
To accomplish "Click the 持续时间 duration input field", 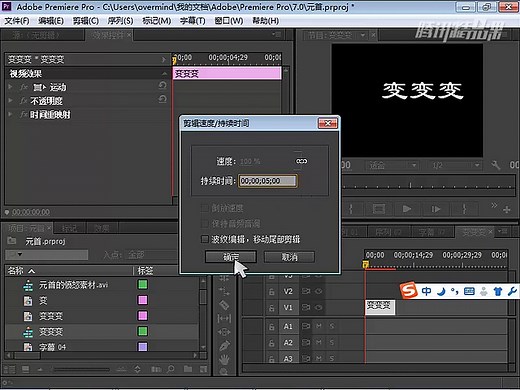I will (x=267, y=181).
